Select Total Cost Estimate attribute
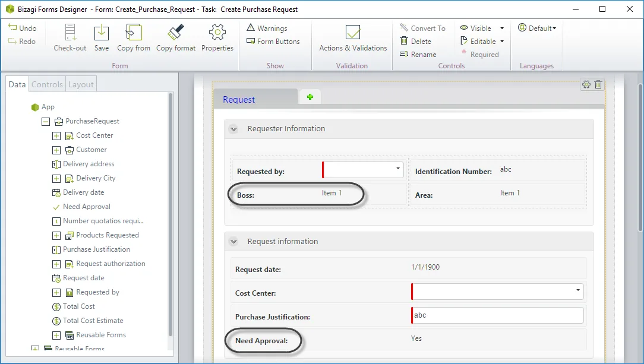Image resolution: width=644 pixels, height=364 pixels. [93, 321]
